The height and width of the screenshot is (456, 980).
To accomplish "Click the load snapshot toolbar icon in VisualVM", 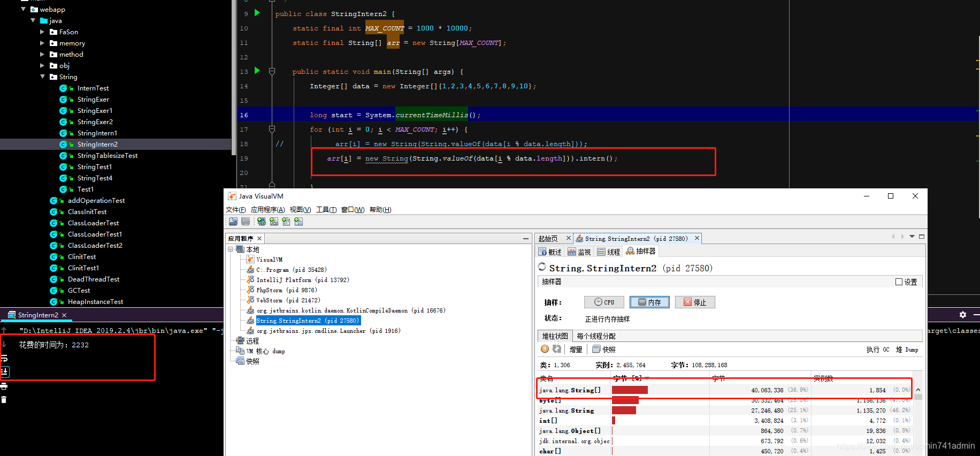I will (233, 221).
